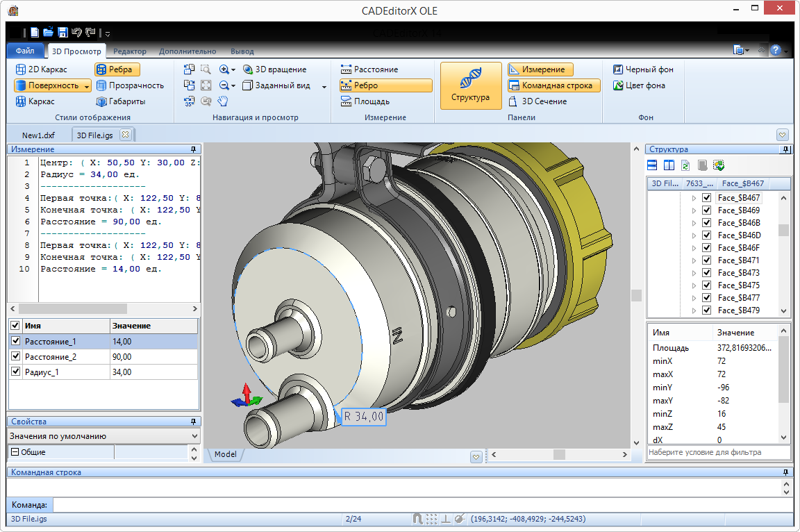Save the file from quick access toolbar
This screenshot has width=800, height=532.
tap(62, 33)
